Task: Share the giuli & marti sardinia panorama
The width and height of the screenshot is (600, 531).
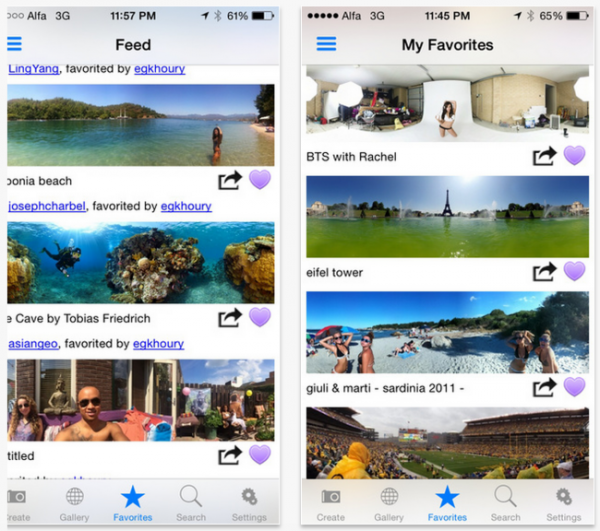Action: coord(545,387)
